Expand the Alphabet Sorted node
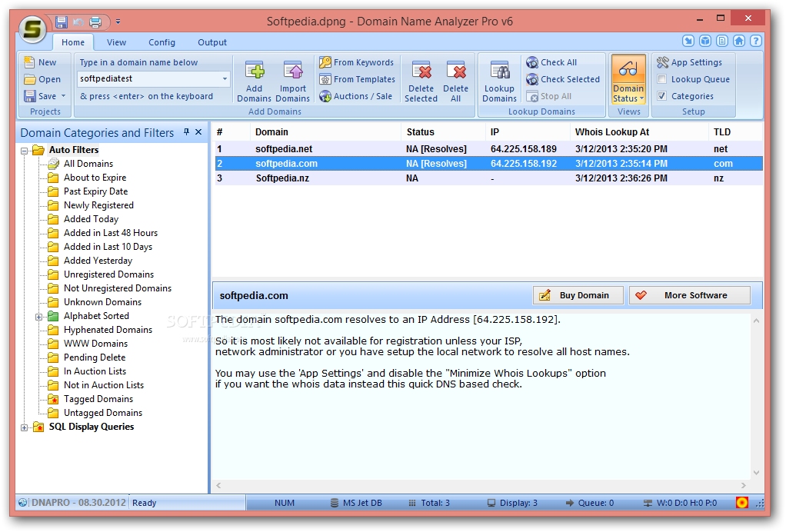This screenshot has height=532, width=786. pyautogui.click(x=38, y=317)
